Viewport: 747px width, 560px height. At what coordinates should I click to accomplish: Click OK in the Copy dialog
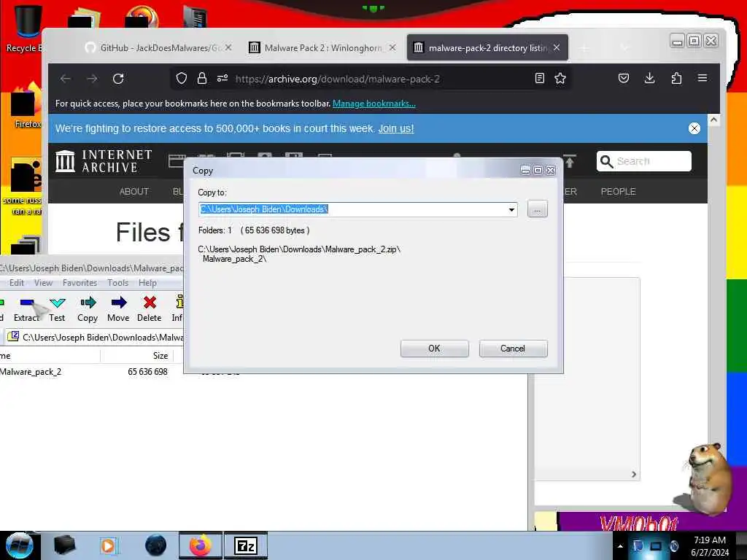pyautogui.click(x=435, y=348)
